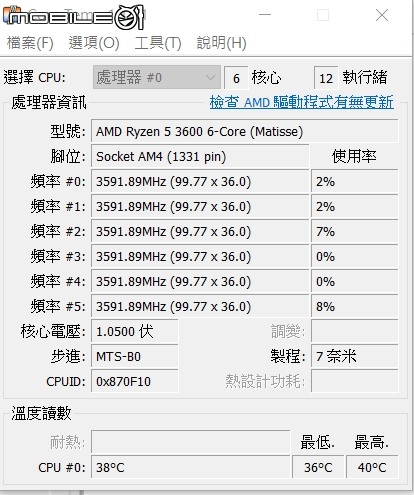Click the 頻率 #5 frequency value
The image size is (414, 495).
(200, 306)
